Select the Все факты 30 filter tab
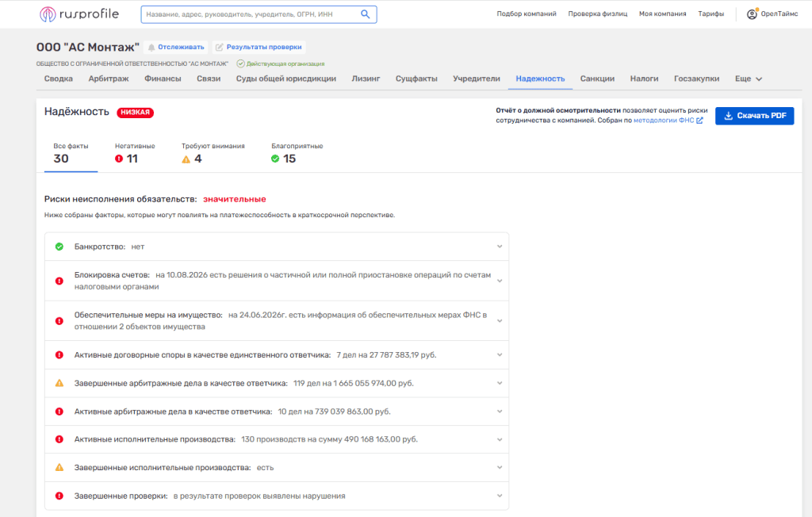This screenshot has width=812, height=517. pos(71,154)
